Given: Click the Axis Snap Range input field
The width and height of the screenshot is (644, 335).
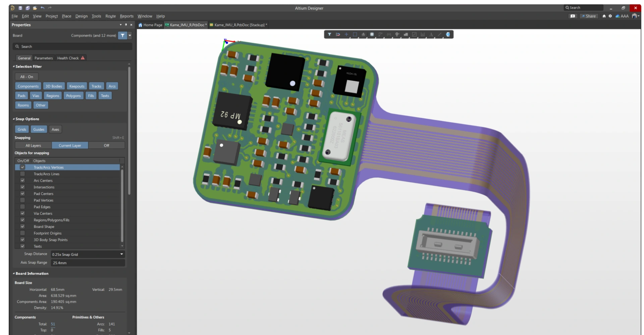Looking at the screenshot, I should 88,263.
